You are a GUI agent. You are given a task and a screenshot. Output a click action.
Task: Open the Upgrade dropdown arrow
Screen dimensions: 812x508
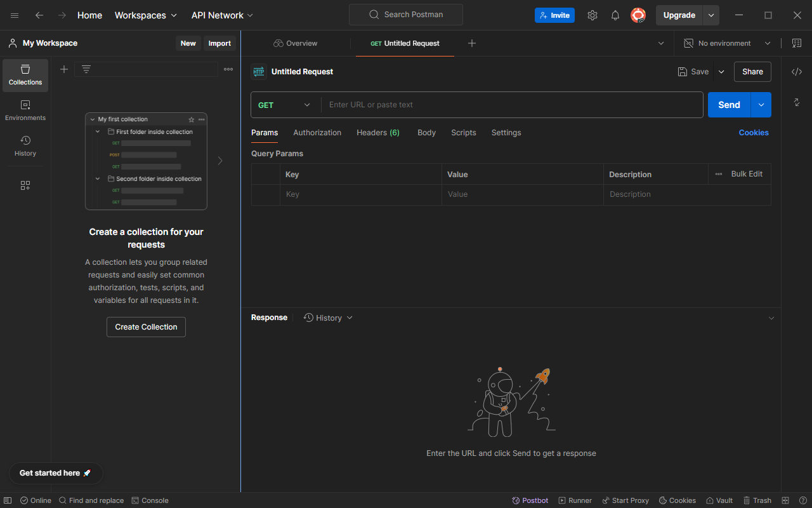coord(711,15)
